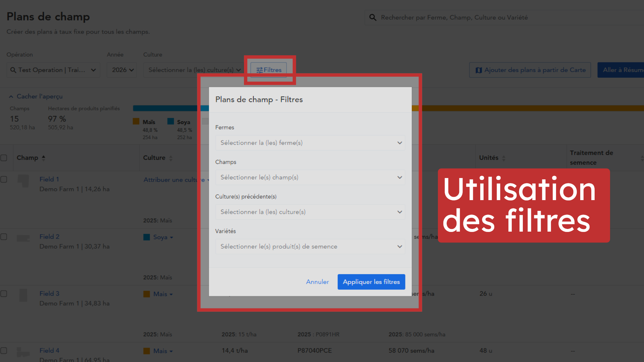Image resolution: width=644 pixels, height=362 pixels.
Task: Collapse overview via Cacher l'aperçu
Action: pos(36,97)
